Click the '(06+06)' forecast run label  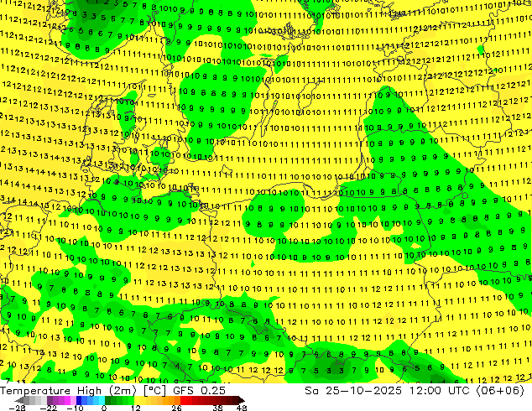tap(500, 391)
